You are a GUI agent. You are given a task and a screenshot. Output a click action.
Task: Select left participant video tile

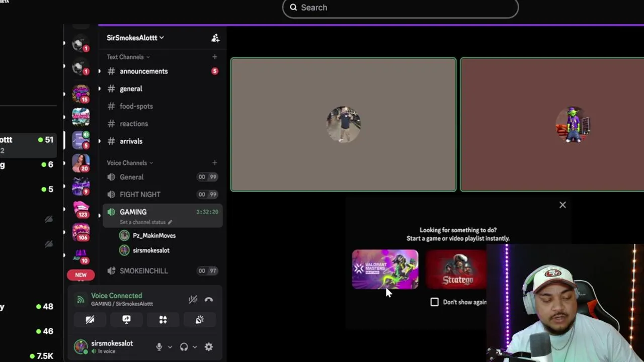pyautogui.click(x=344, y=125)
